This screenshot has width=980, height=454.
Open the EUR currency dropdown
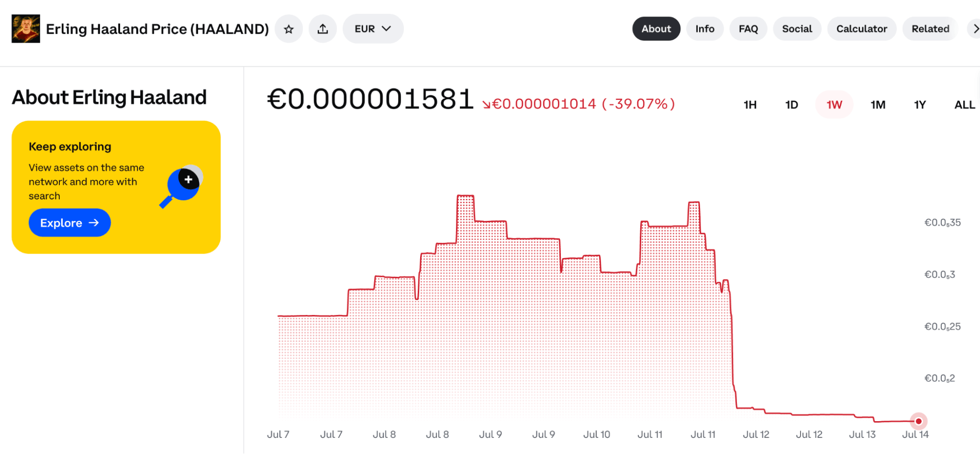[373, 29]
